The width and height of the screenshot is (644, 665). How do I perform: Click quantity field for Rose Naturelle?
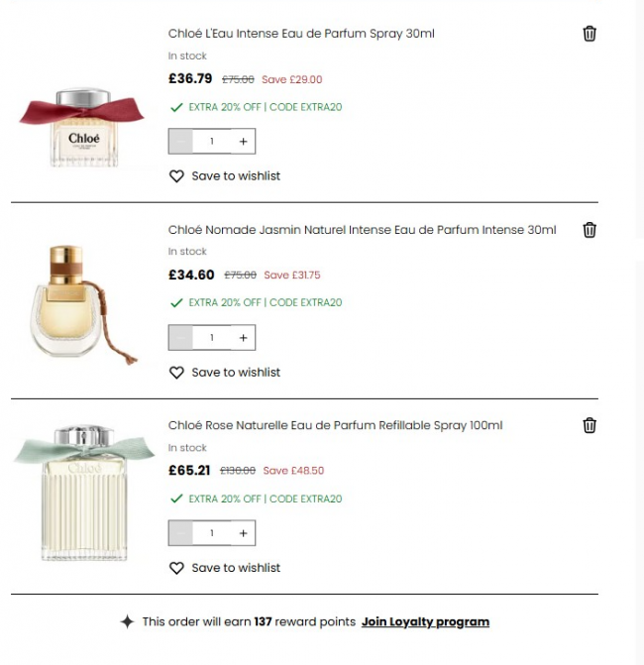(212, 533)
